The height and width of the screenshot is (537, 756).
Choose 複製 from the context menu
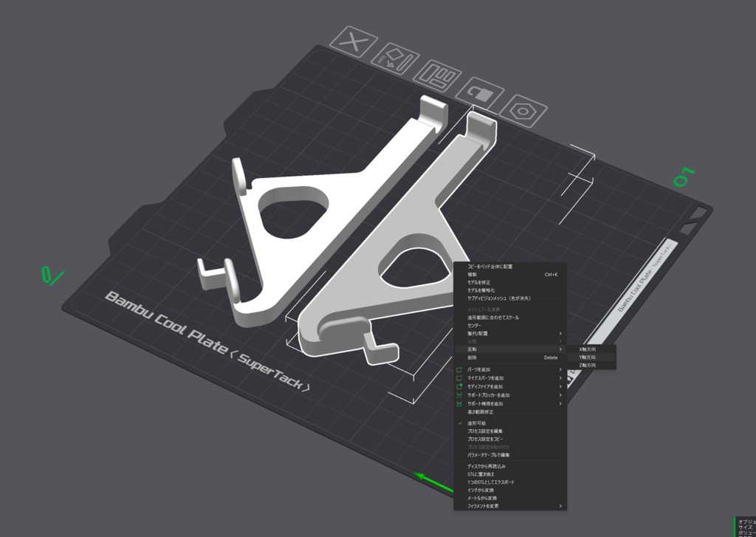510,275
